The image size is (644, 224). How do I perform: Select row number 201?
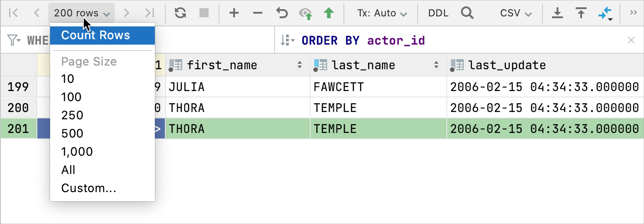[x=19, y=129]
